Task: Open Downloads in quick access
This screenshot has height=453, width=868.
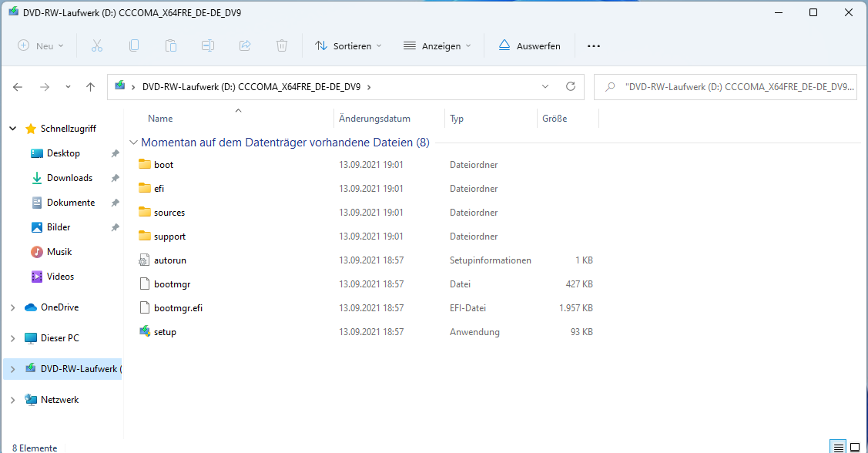Action: [70, 178]
